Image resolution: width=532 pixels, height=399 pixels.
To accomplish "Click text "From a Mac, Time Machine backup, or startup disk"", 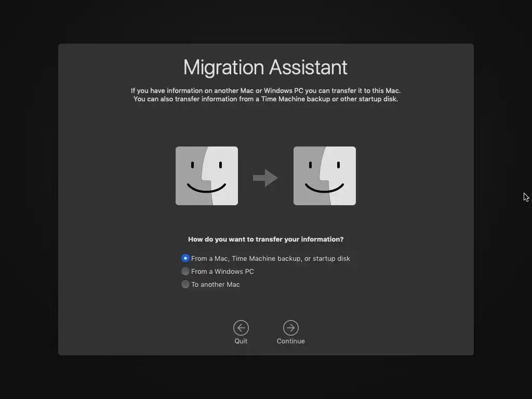I will (x=270, y=259).
